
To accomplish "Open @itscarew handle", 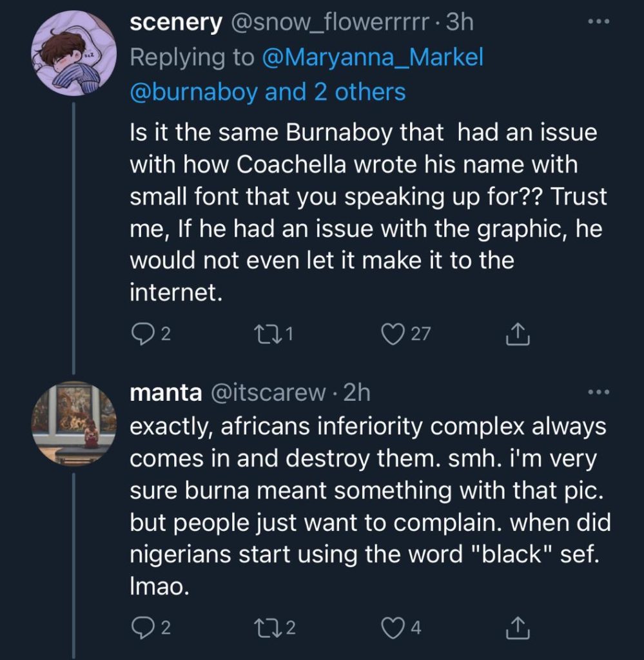I will click(x=268, y=393).
